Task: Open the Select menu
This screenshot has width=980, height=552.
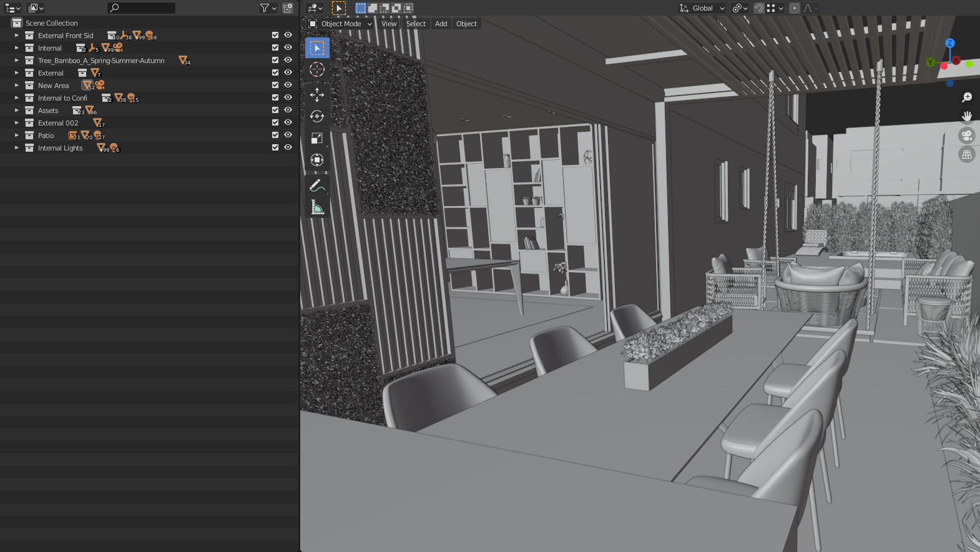Action: (x=416, y=24)
